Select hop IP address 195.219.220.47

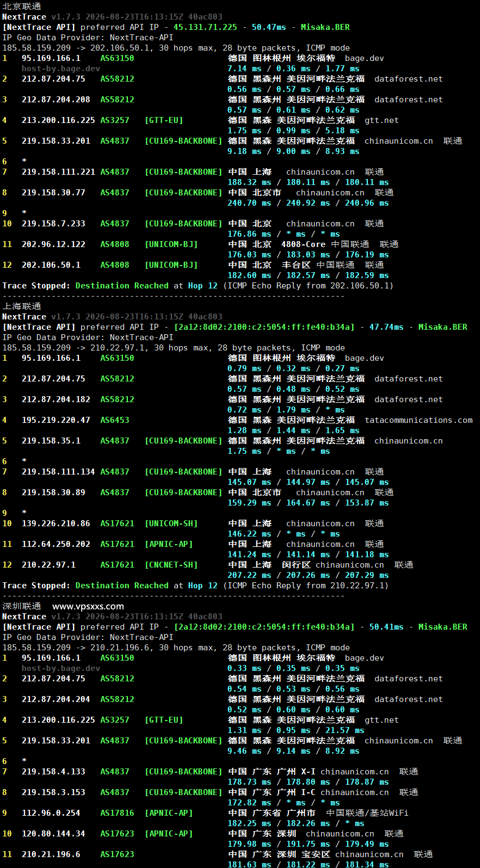56,420
